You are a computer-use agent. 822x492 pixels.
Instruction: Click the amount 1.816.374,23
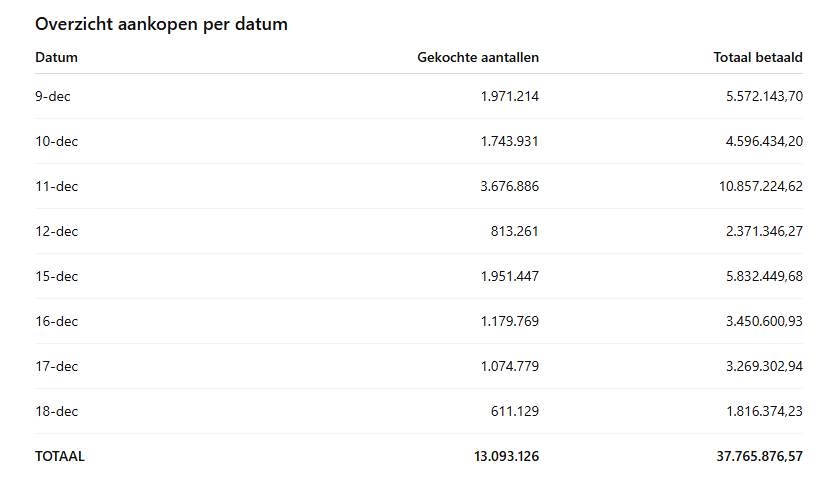763,411
